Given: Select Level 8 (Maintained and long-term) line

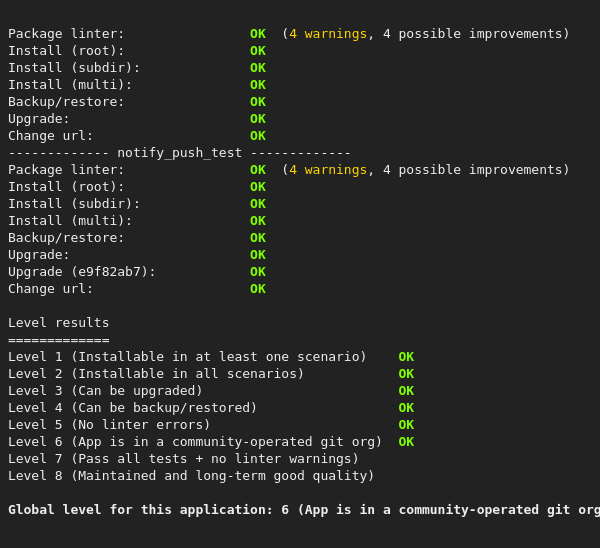Looking at the screenshot, I should tap(191, 476).
